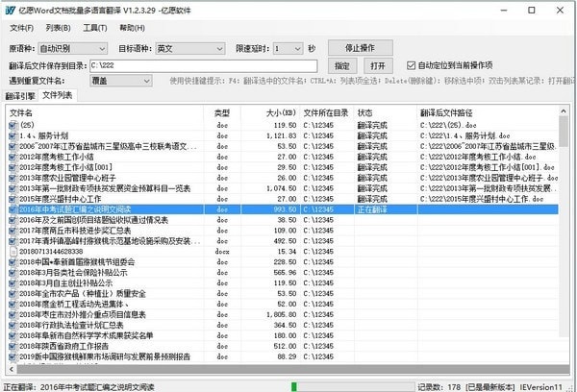Click the save directory input field

[203, 66]
